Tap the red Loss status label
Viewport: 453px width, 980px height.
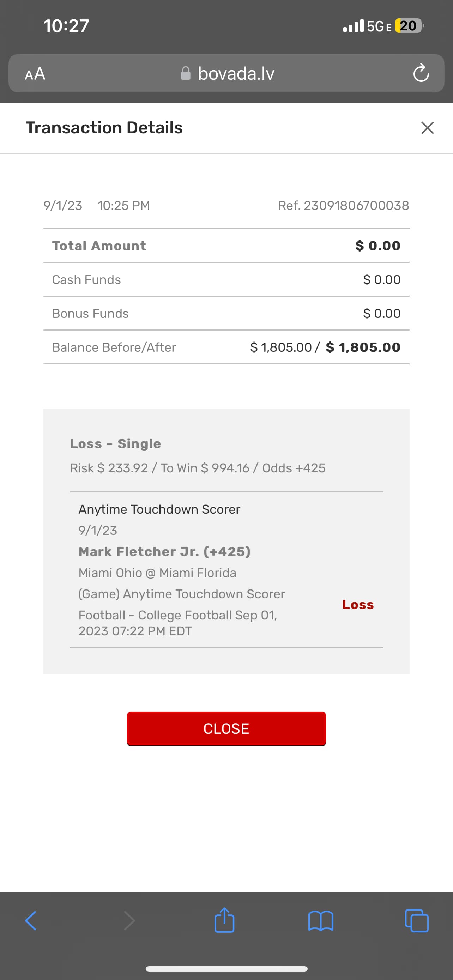pos(358,605)
